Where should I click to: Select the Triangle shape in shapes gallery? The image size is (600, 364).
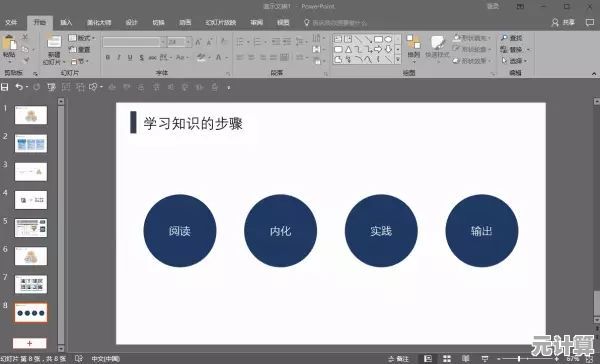(348, 49)
